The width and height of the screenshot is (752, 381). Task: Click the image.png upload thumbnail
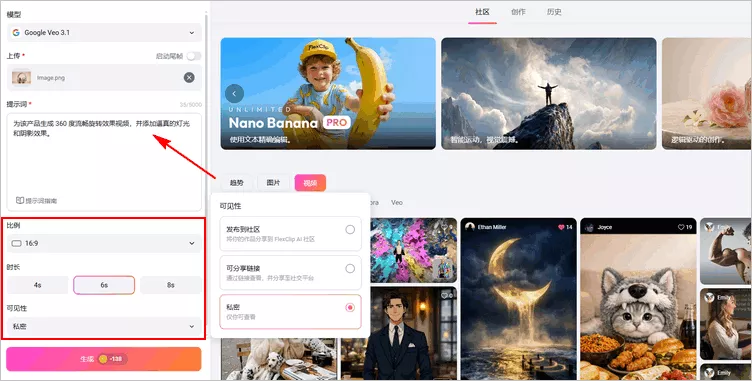tap(22, 77)
